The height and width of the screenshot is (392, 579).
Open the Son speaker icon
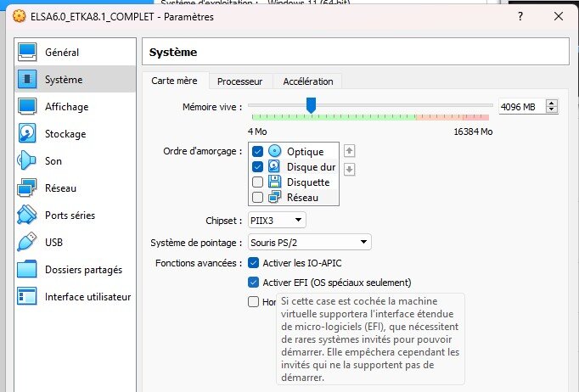26,160
